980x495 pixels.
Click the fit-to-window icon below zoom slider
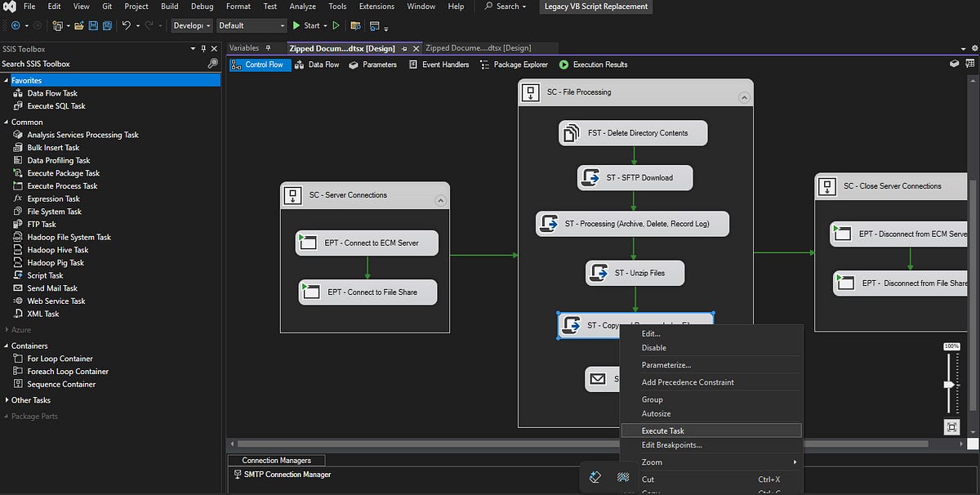point(951,427)
